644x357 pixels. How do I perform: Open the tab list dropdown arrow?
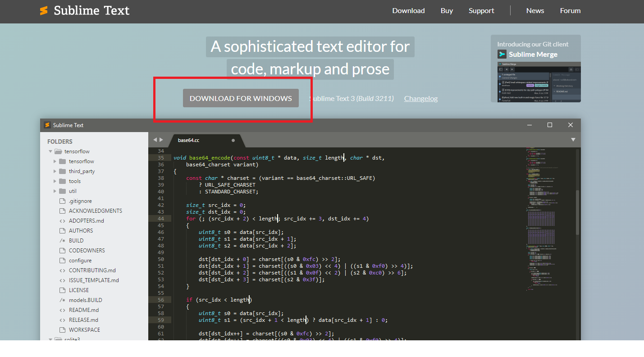click(x=573, y=140)
